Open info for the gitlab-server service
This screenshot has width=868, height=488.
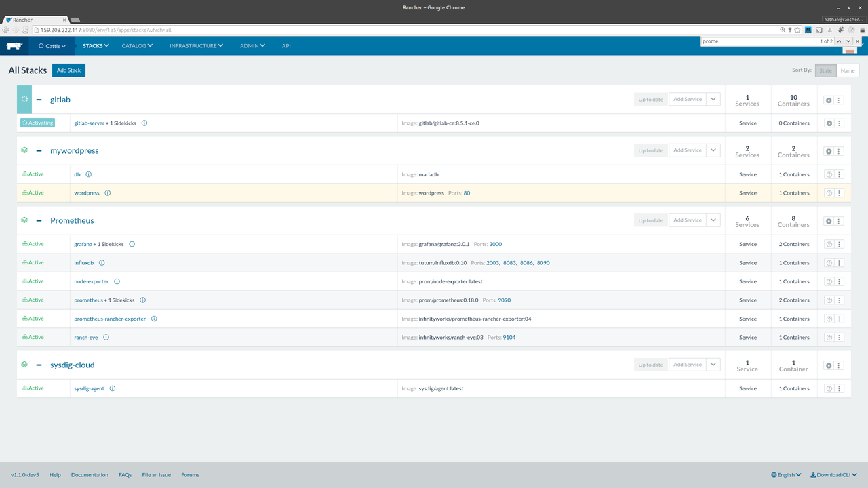coord(144,123)
